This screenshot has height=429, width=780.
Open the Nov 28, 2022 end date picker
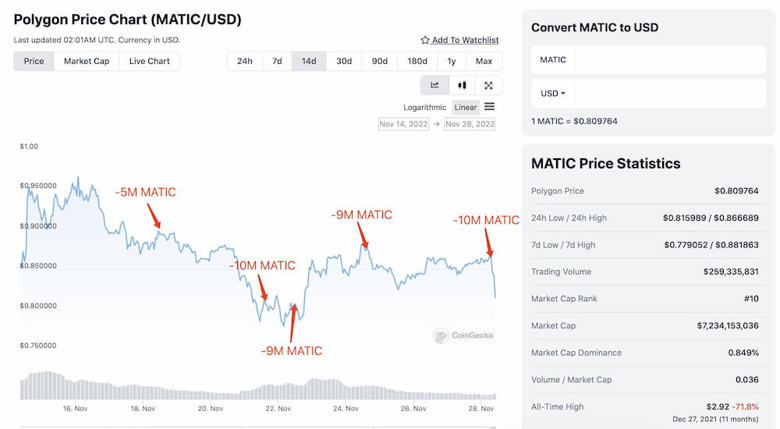point(470,124)
